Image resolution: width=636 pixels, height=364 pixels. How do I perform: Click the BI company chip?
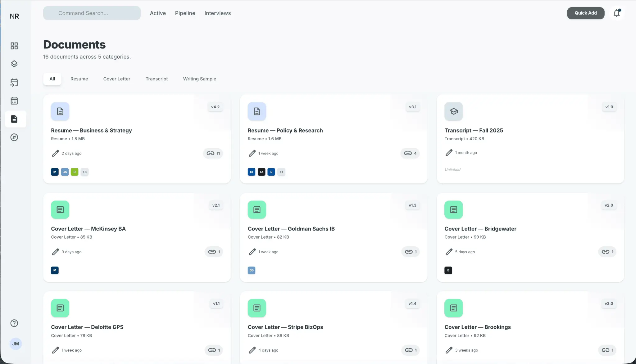[x=252, y=172]
